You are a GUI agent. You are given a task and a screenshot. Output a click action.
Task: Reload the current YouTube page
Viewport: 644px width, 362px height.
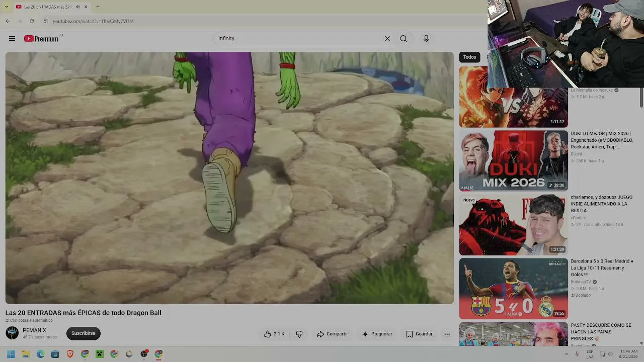tap(32, 21)
